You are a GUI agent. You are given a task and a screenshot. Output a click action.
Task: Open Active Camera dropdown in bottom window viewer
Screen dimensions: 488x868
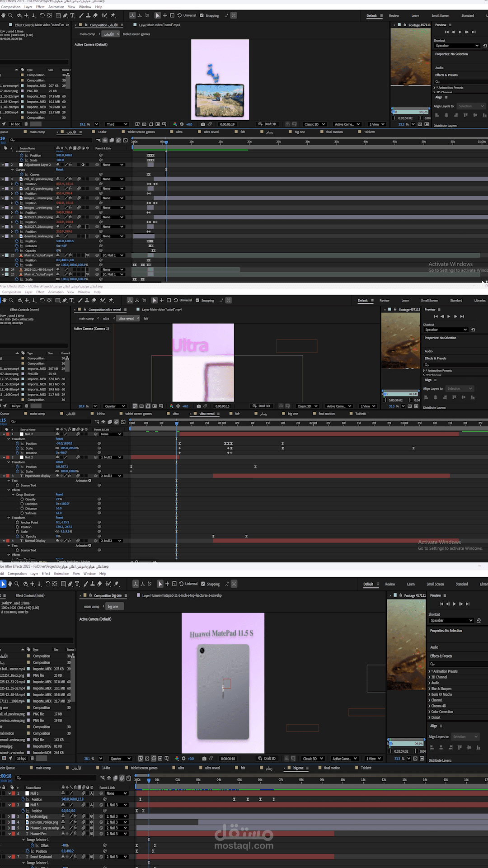pyautogui.click(x=345, y=759)
